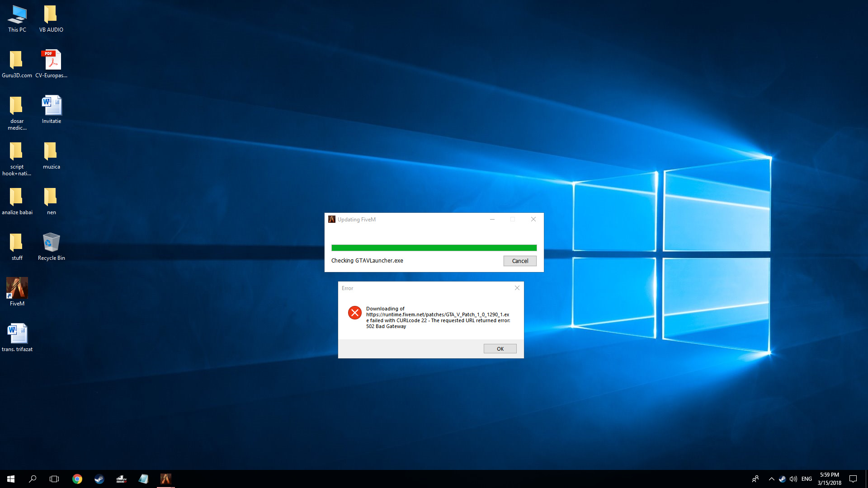Open the volume control in tray
Image resolution: width=868 pixels, height=488 pixels.
(793, 479)
